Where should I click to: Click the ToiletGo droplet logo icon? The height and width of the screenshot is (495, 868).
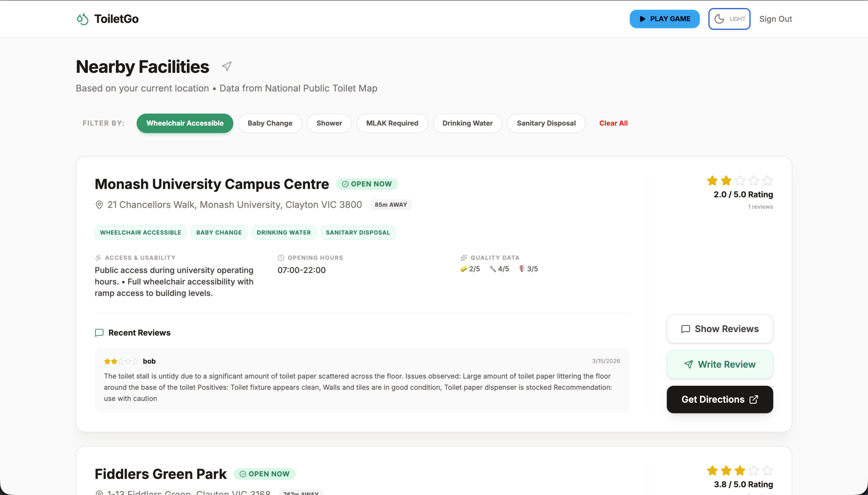(x=82, y=19)
